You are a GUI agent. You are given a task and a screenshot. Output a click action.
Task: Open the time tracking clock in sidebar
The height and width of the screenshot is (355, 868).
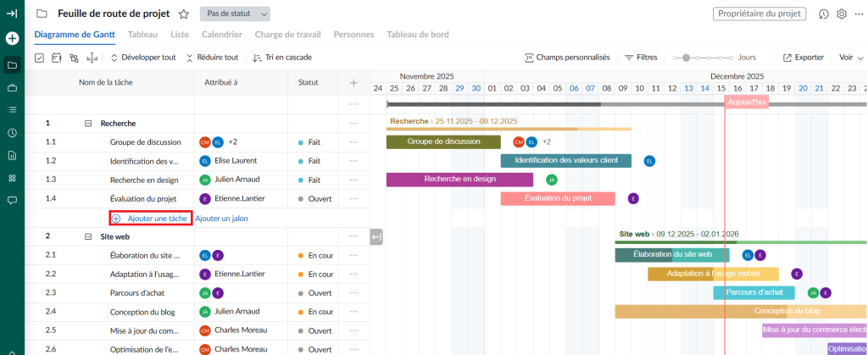(x=12, y=133)
